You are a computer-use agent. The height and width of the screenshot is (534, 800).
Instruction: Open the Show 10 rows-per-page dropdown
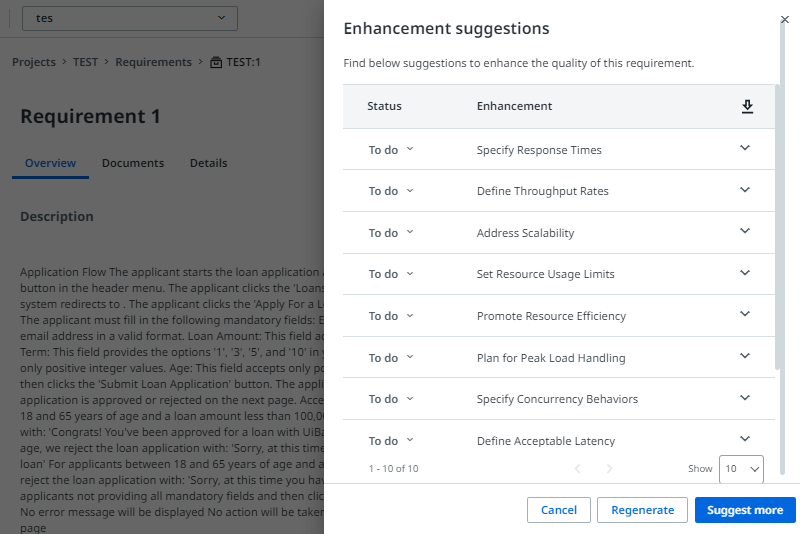point(741,469)
